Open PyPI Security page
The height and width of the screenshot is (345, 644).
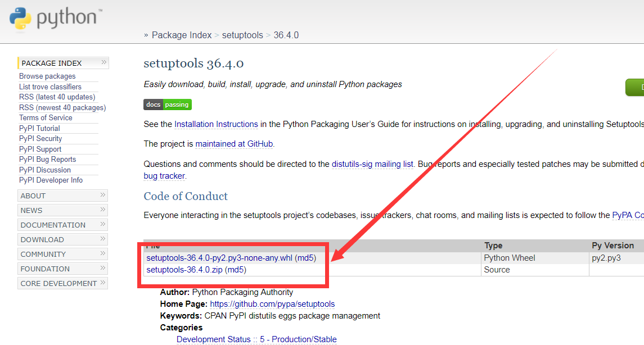click(40, 139)
